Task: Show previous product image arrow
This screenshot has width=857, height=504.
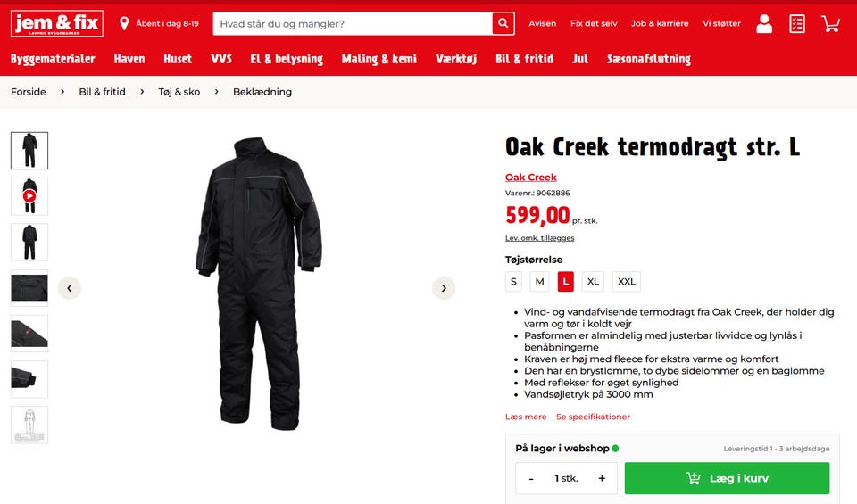Action: pyautogui.click(x=70, y=288)
